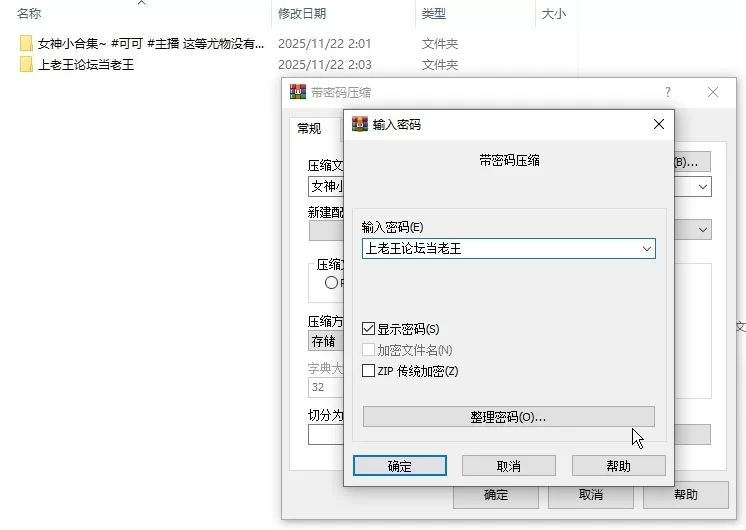Click 取消 in 带密码压缩 background dialog
The width and height of the screenshot is (746, 530).
591,495
